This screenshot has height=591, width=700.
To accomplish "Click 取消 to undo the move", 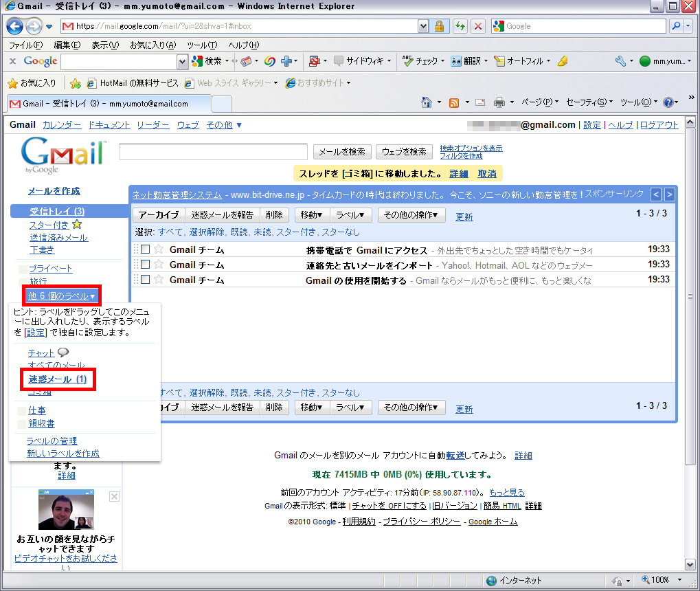I will [x=486, y=174].
